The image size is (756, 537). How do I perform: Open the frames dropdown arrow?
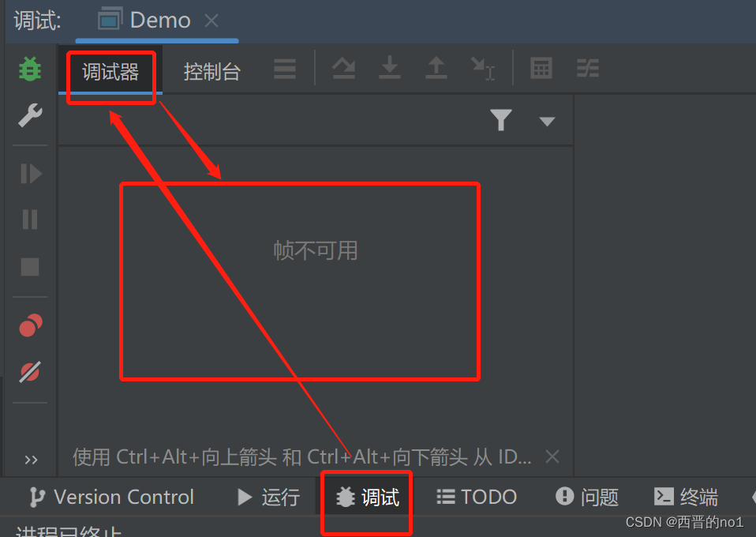point(547,121)
